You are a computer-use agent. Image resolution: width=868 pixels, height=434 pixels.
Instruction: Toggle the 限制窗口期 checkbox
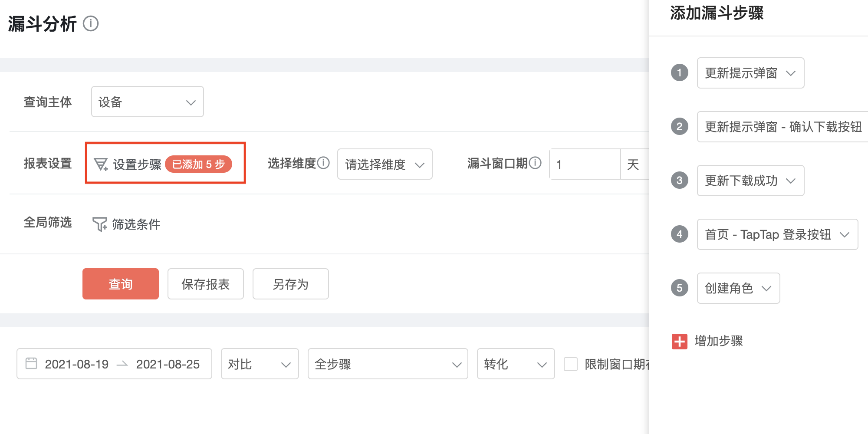click(x=571, y=364)
